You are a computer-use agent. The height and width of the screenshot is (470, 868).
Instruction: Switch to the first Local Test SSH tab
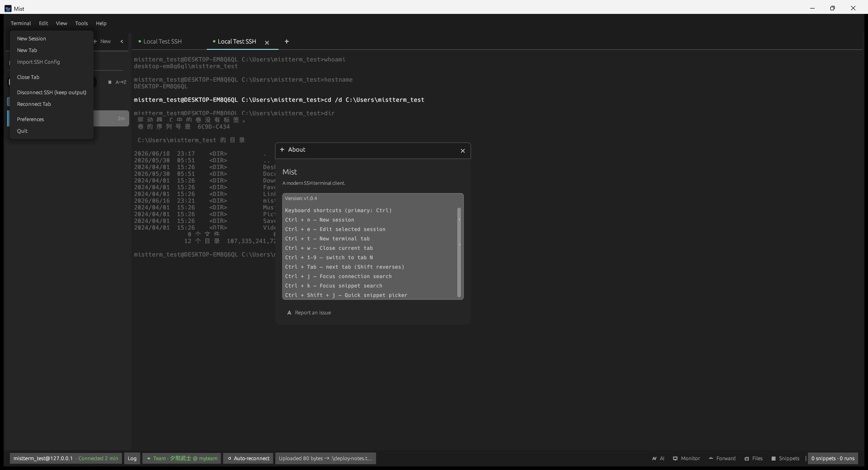tap(162, 41)
